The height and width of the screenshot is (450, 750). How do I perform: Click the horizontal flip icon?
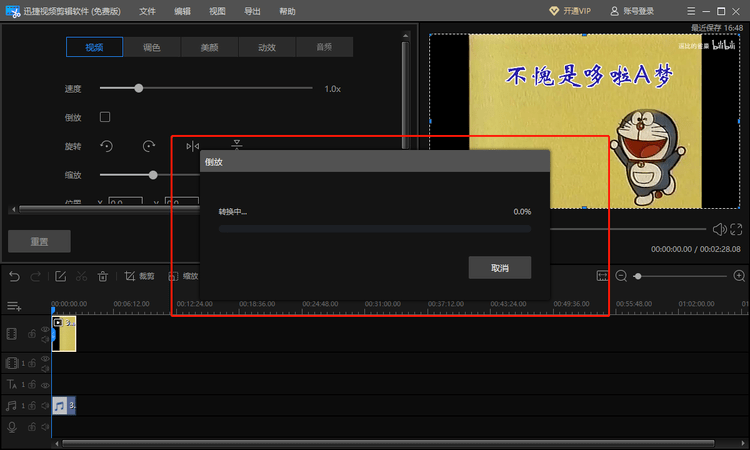[193, 146]
